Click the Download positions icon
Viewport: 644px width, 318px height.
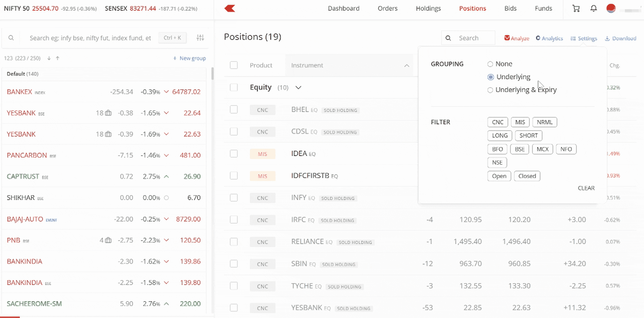pyautogui.click(x=607, y=39)
